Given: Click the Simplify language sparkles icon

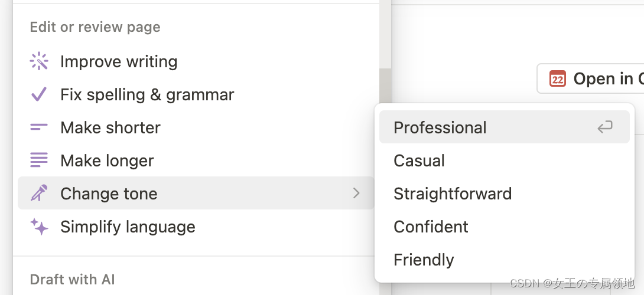Looking at the screenshot, I should coord(39,227).
